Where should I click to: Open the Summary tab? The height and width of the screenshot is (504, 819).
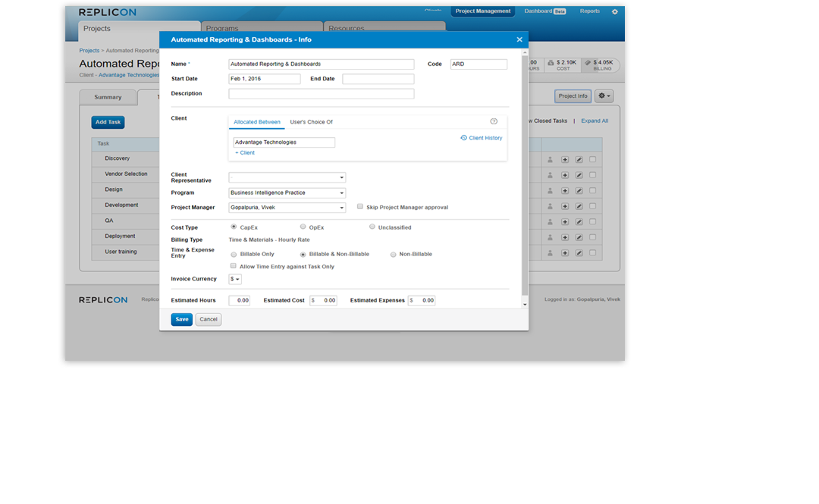pos(108,97)
